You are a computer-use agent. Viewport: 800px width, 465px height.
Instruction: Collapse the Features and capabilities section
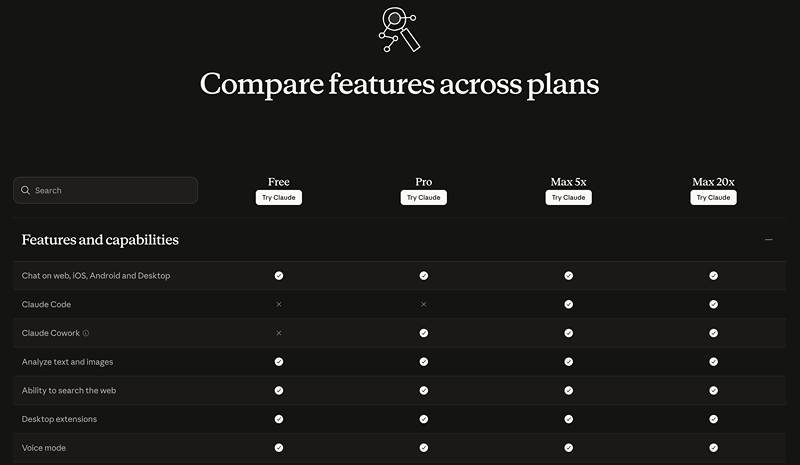pyautogui.click(x=768, y=240)
